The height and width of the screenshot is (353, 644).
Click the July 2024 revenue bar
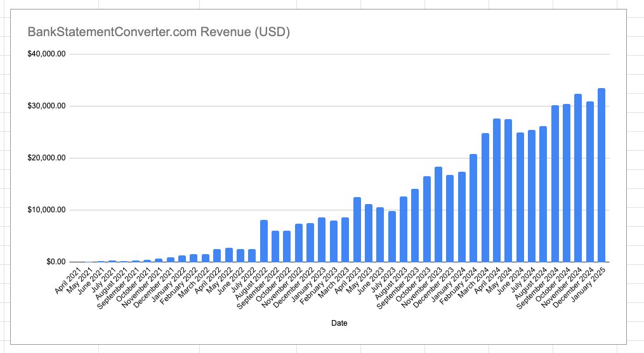(x=532, y=196)
